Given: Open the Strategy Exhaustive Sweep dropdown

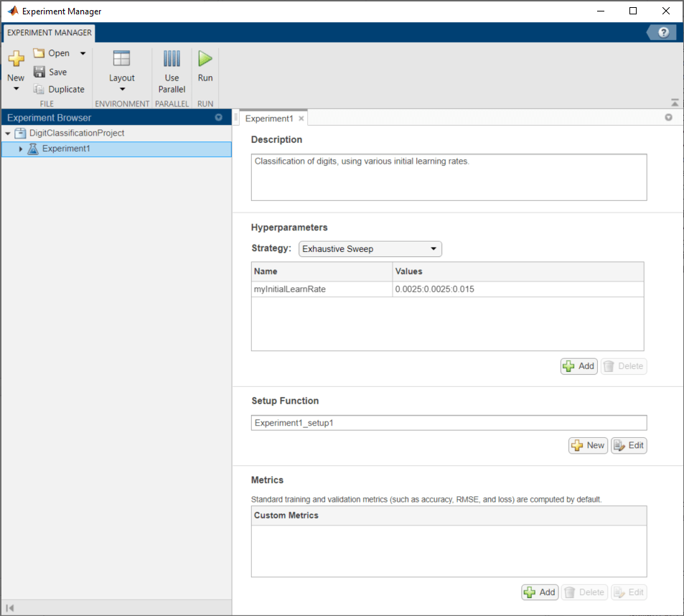Looking at the screenshot, I should tap(370, 248).
